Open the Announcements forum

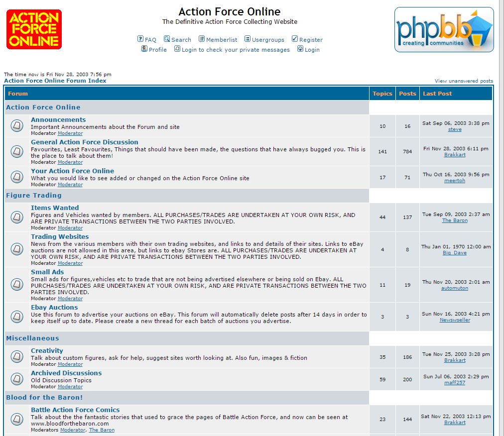click(x=58, y=119)
